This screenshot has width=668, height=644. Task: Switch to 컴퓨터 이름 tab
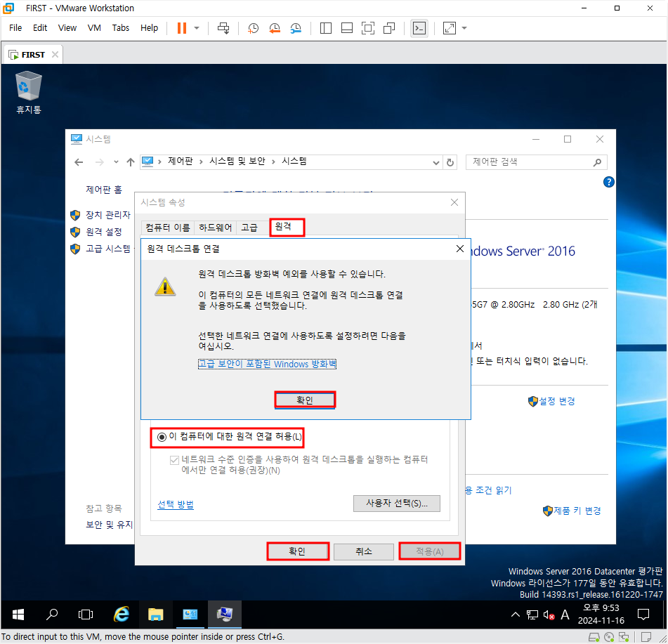[x=167, y=228]
